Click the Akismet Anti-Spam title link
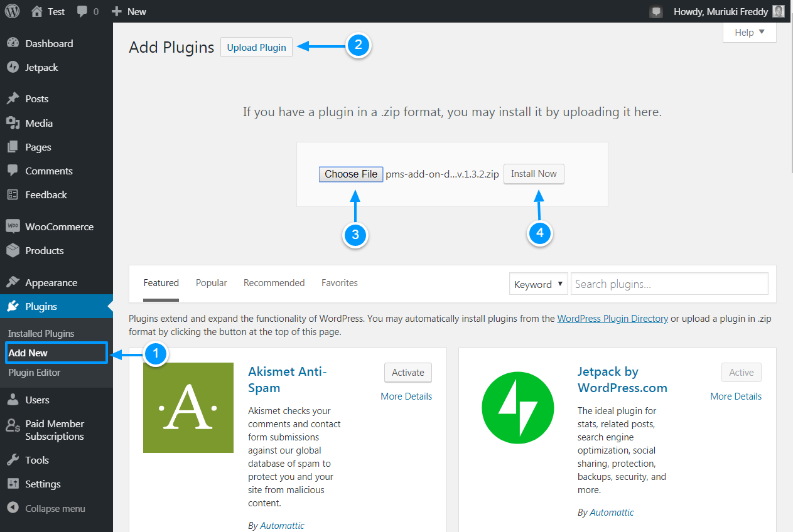The height and width of the screenshot is (532, 793). [x=288, y=380]
